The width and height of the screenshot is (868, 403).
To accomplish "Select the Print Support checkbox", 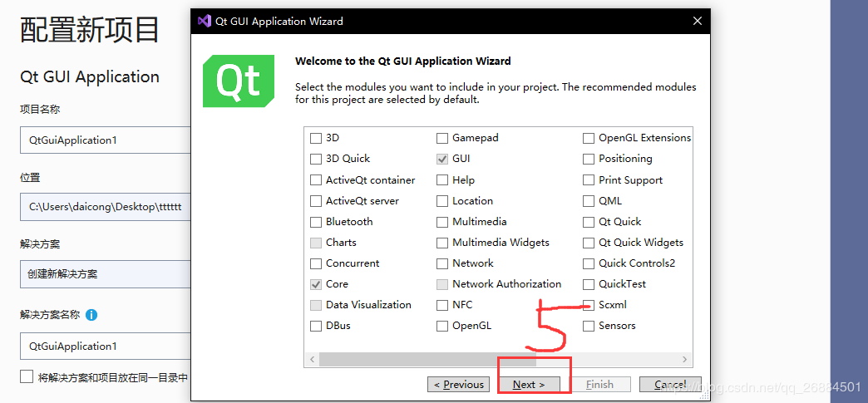I will 589,180.
